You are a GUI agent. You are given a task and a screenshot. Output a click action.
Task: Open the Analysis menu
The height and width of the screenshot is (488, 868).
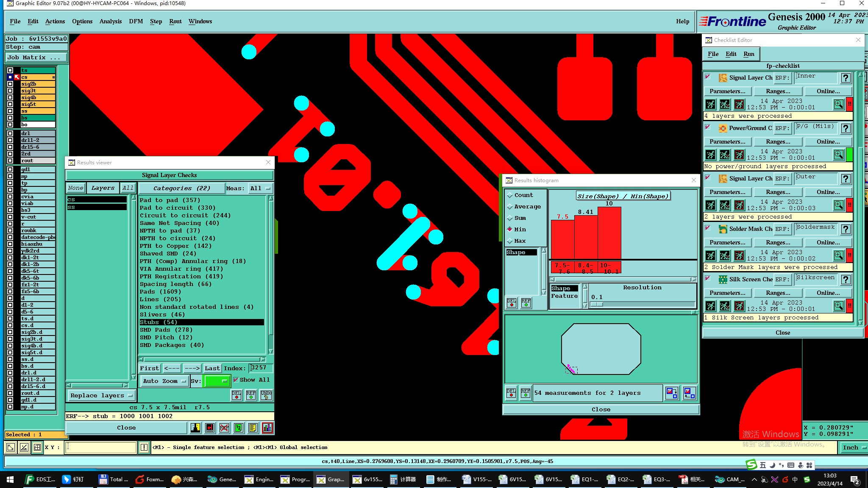click(x=110, y=21)
